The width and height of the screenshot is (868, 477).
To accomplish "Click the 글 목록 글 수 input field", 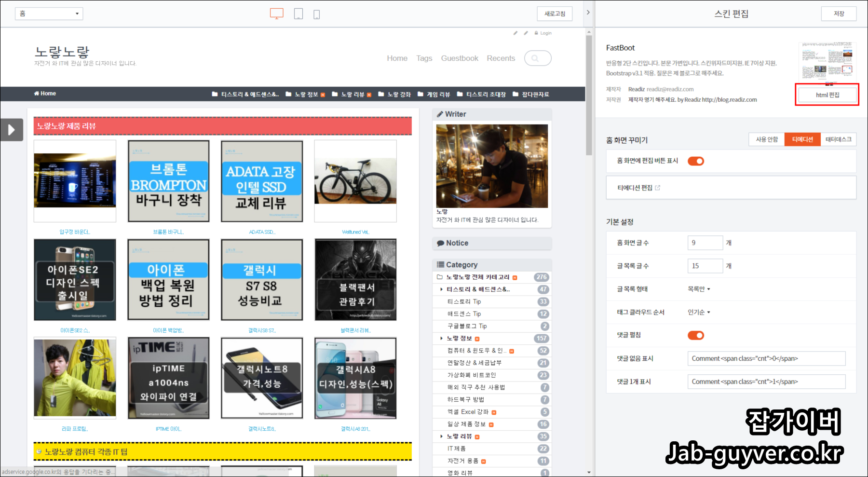I will pos(705,266).
